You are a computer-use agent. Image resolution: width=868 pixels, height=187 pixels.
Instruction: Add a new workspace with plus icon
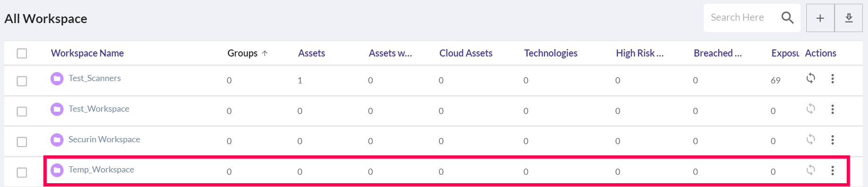click(x=820, y=18)
